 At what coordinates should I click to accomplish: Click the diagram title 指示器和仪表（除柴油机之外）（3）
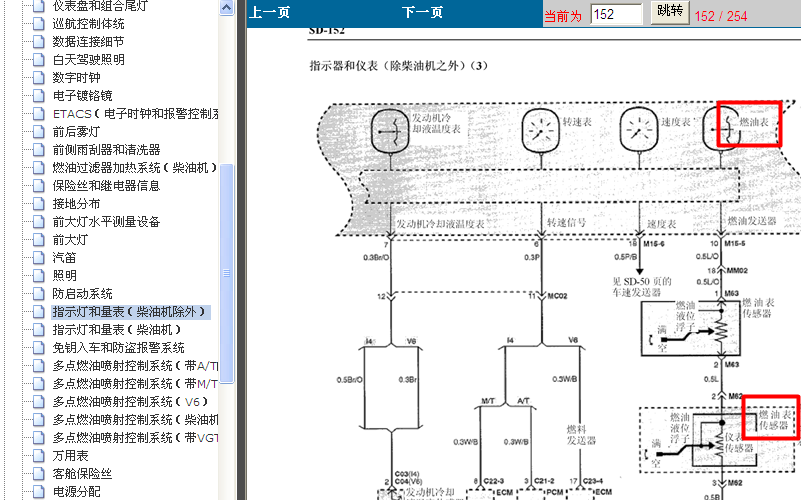click(398, 66)
